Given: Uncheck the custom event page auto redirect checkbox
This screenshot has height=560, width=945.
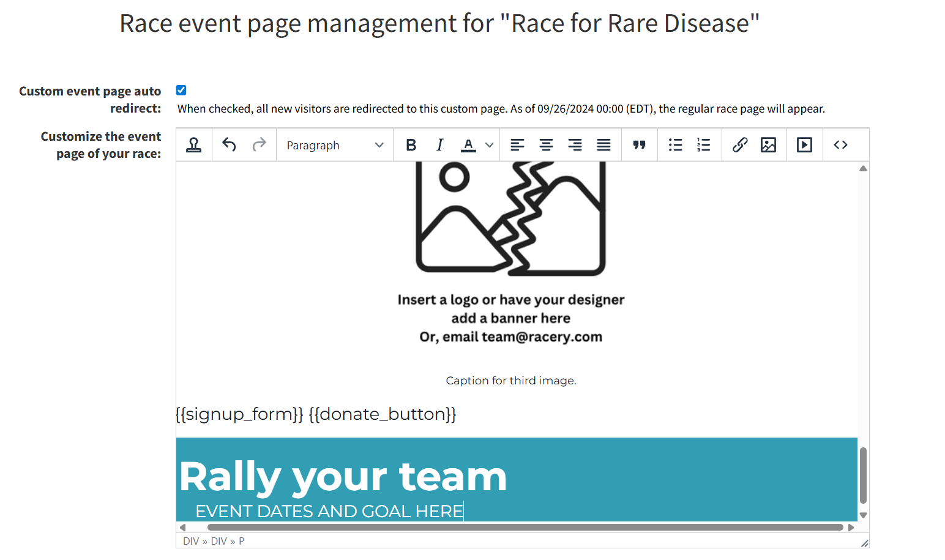Looking at the screenshot, I should [x=181, y=89].
